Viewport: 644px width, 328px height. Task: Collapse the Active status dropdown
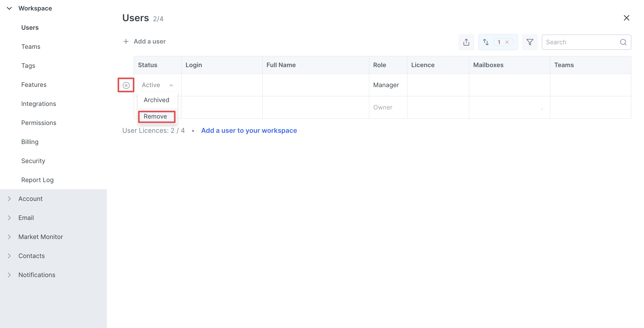(x=171, y=85)
